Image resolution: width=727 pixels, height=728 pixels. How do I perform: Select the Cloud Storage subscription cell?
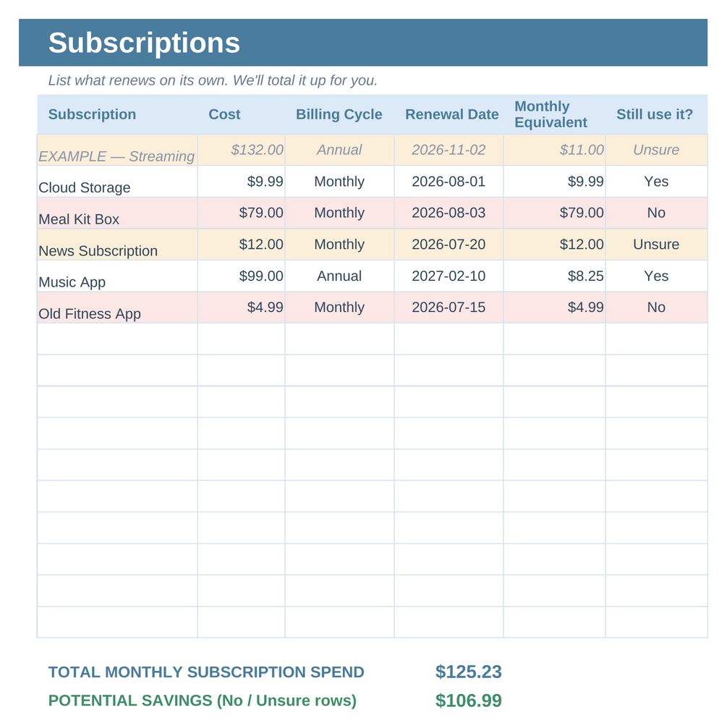(117, 182)
